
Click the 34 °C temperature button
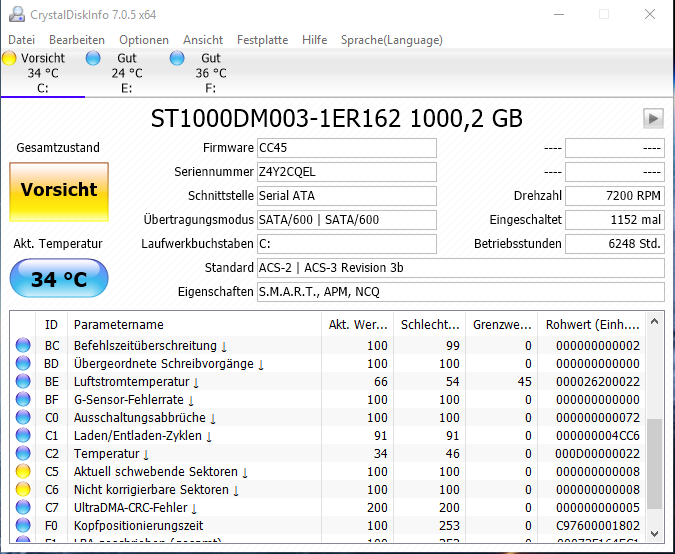point(59,278)
